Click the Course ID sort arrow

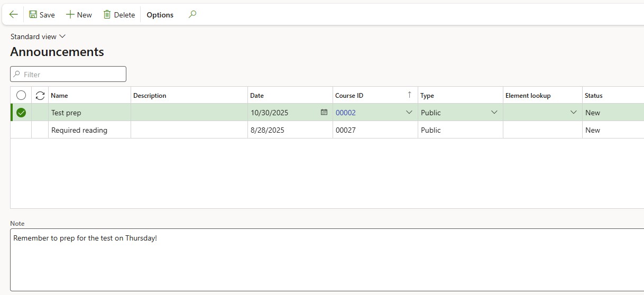point(409,95)
